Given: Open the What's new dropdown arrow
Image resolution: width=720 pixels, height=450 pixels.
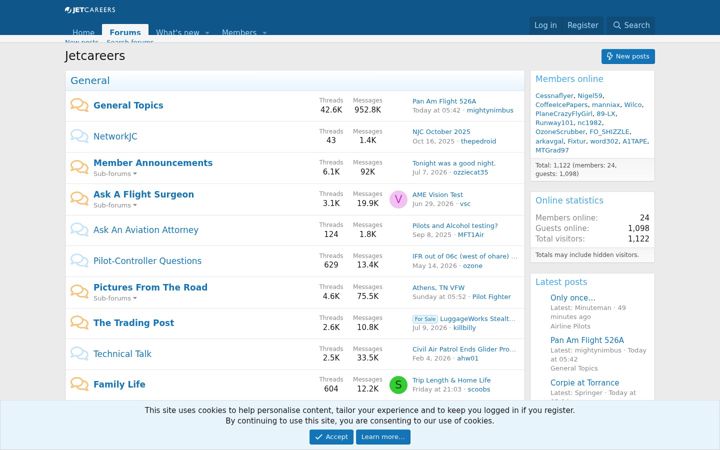Looking at the screenshot, I should [207, 33].
